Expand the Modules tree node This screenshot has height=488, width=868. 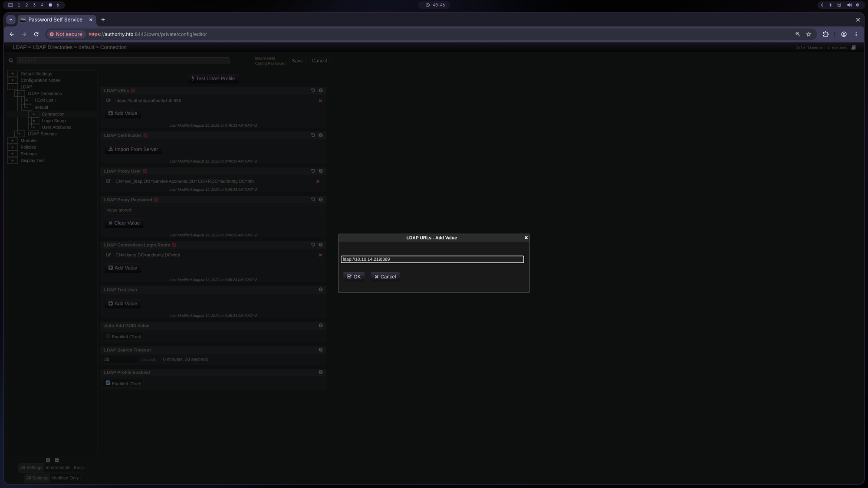(13, 141)
